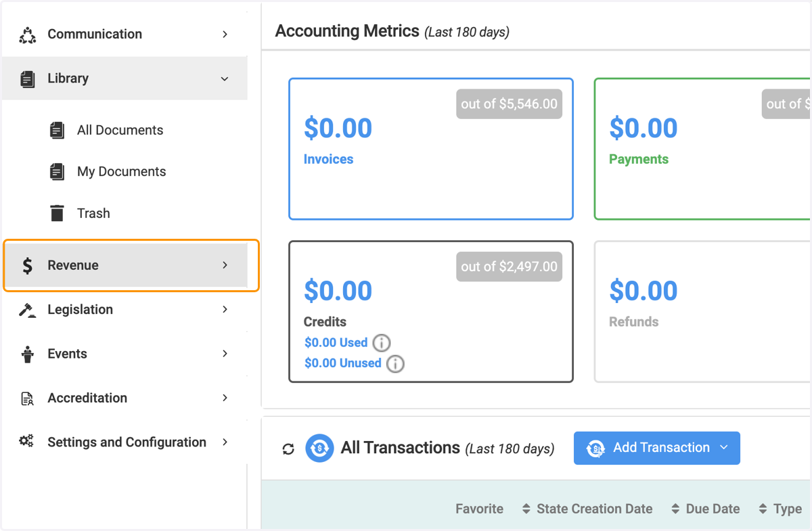The width and height of the screenshot is (812, 531).
Task: Click the Favorite column header
Action: click(479, 509)
